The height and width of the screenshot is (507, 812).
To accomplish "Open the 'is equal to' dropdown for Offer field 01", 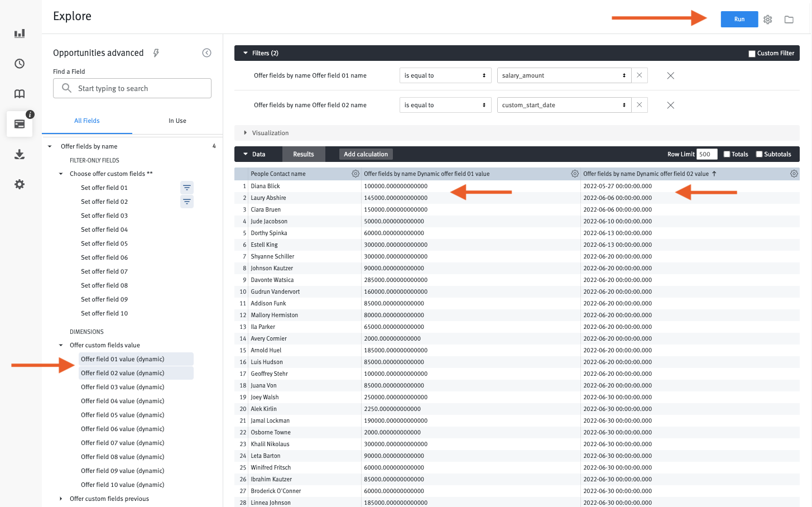I will pos(445,75).
